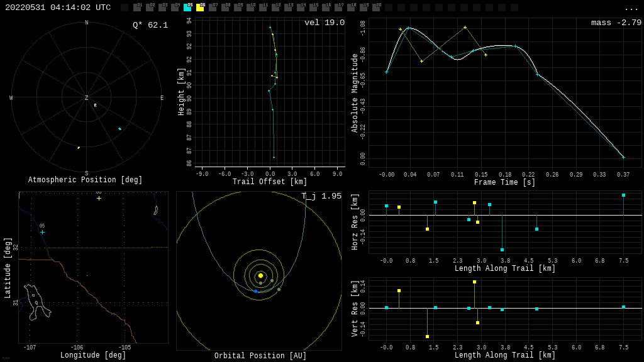Click yellow station 06 cross on map
Image resolution: width=644 pixels, height=362 pixels.
[x=99, y=198]
